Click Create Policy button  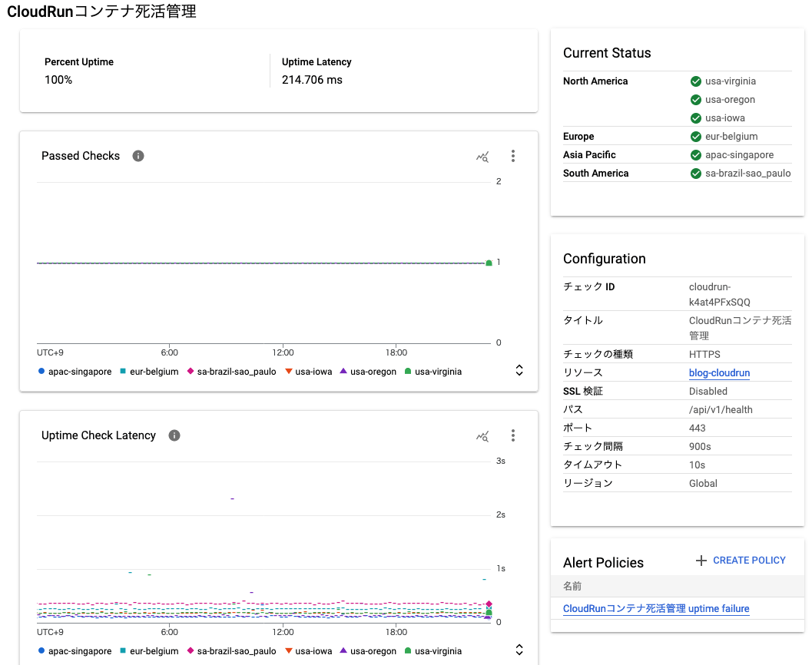741,561
